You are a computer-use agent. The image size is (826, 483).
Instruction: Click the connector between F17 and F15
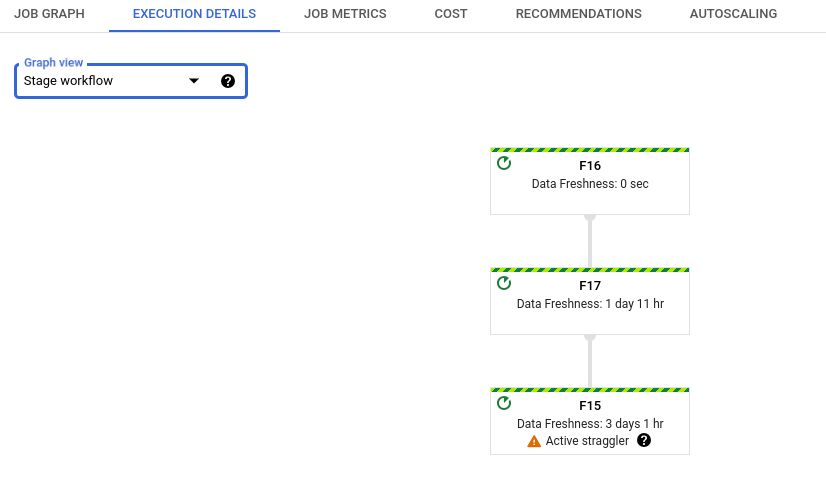coord(590,361)
